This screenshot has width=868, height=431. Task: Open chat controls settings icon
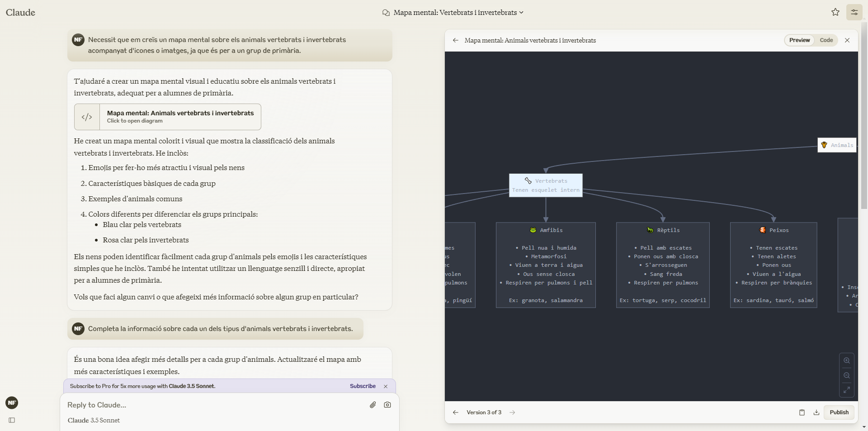[x=854, y=12]
